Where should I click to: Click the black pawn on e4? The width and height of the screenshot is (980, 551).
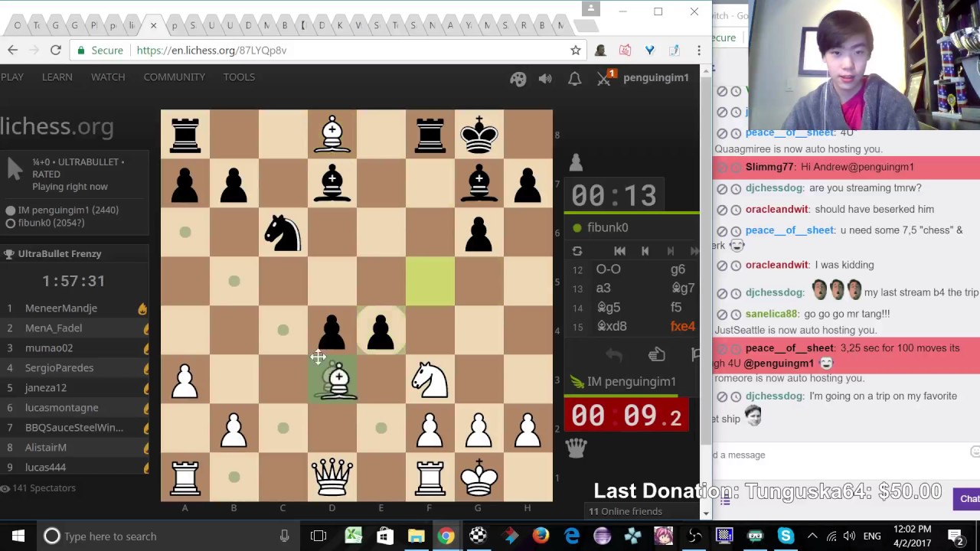click(381, 331)
